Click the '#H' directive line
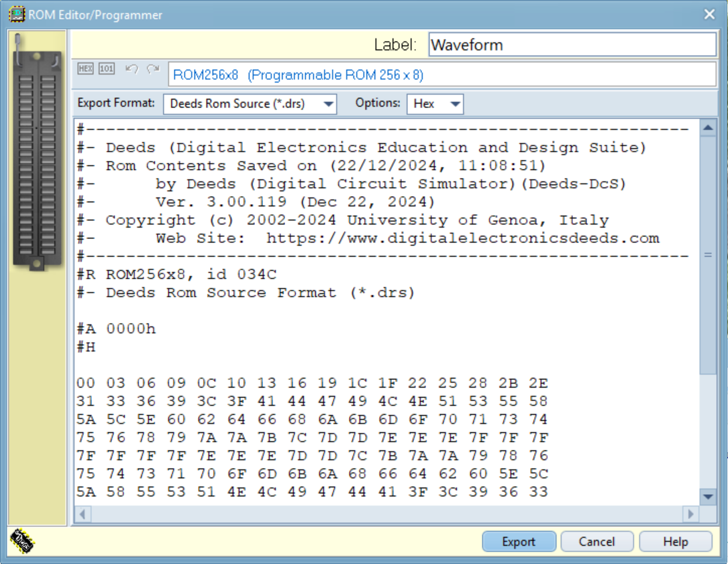The image size is (728, 564). [87, 347]
